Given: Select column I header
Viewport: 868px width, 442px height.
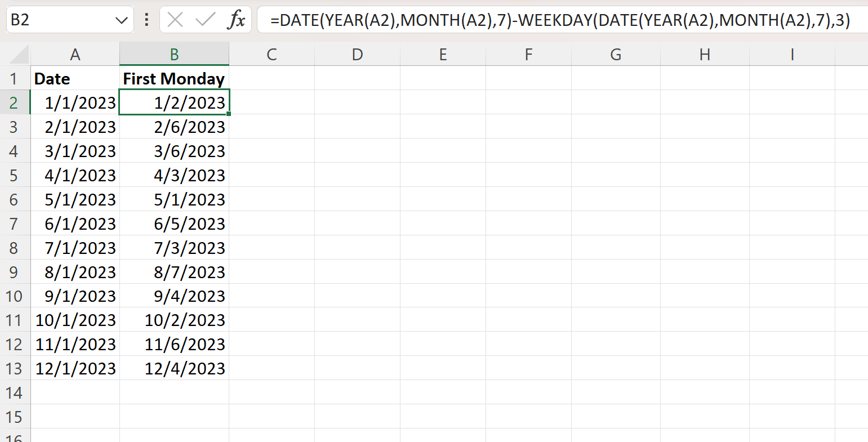Looking at the screenshot, I should coord(793,55).
